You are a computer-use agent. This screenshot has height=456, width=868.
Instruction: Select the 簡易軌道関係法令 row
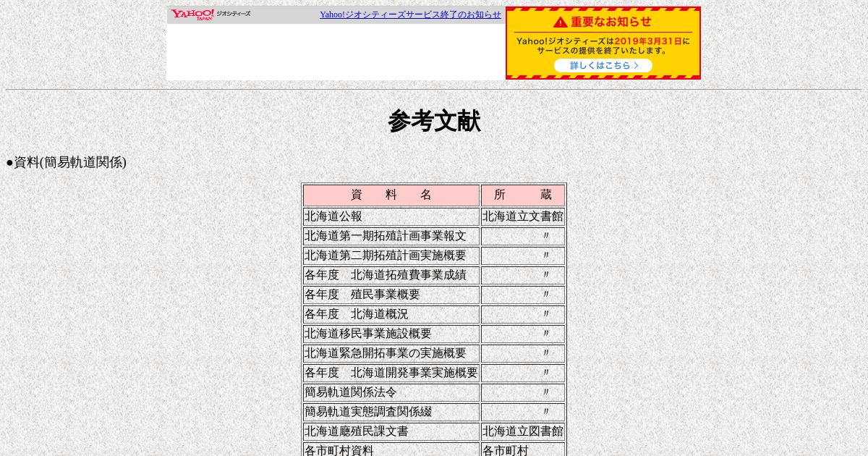(x=434, y=392)
